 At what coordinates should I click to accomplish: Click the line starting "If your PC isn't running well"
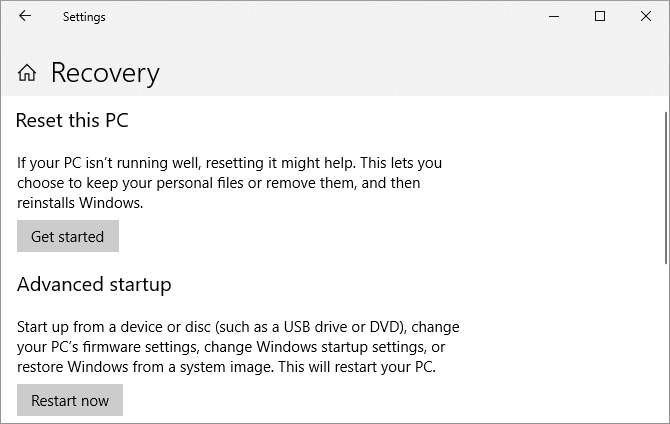tap(229, 162)
